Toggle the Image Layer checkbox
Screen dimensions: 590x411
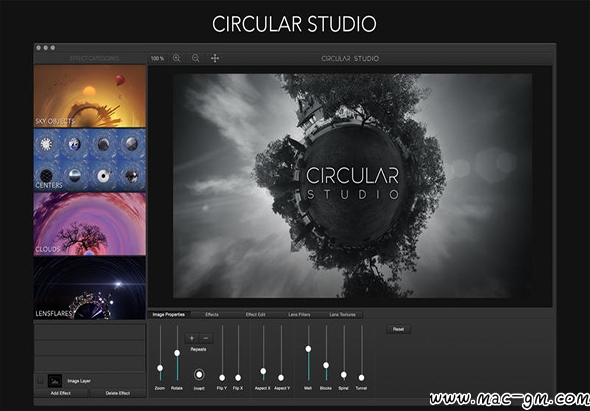click(x=40, y=381)
